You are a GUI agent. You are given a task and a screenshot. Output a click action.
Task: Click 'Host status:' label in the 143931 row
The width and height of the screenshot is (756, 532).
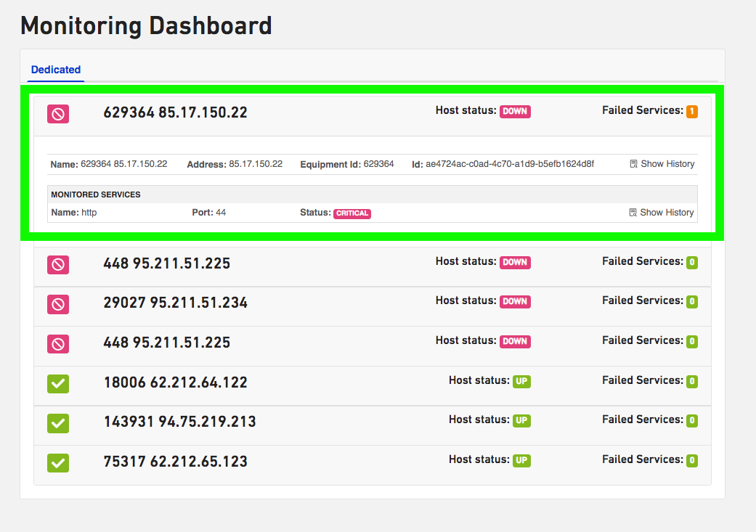(x=479, y=420)
